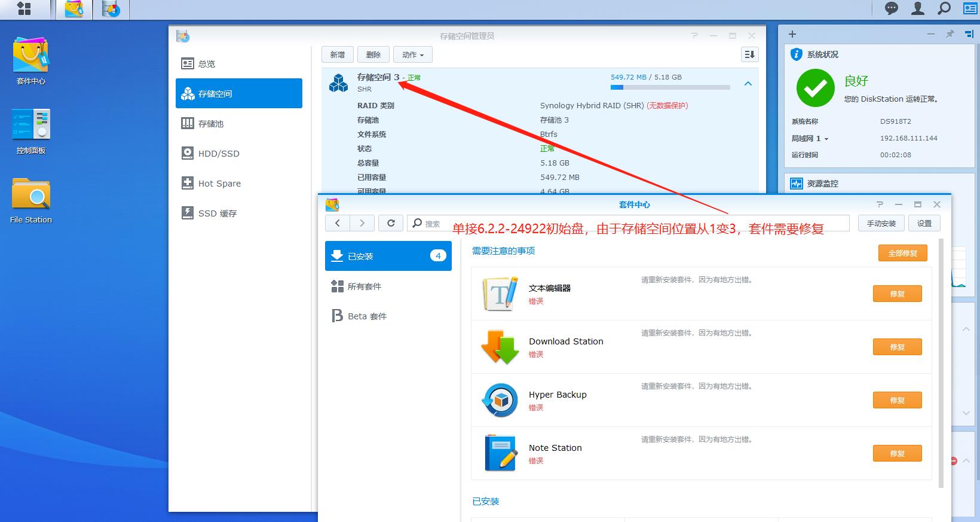The image size is (980, 522).
Task: Click the sort order icon in Storage Manager
Action: coord(749,54)
